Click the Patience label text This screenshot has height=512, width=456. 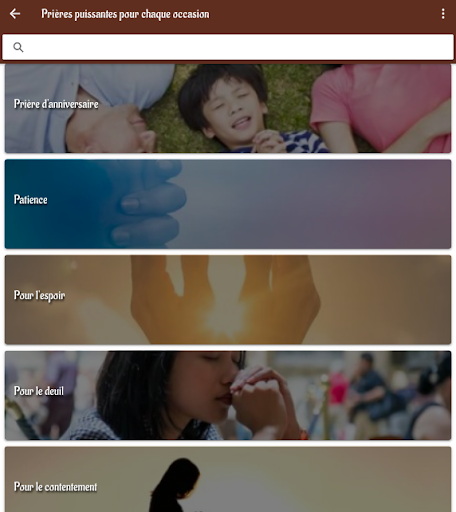(x=31, y=200)
